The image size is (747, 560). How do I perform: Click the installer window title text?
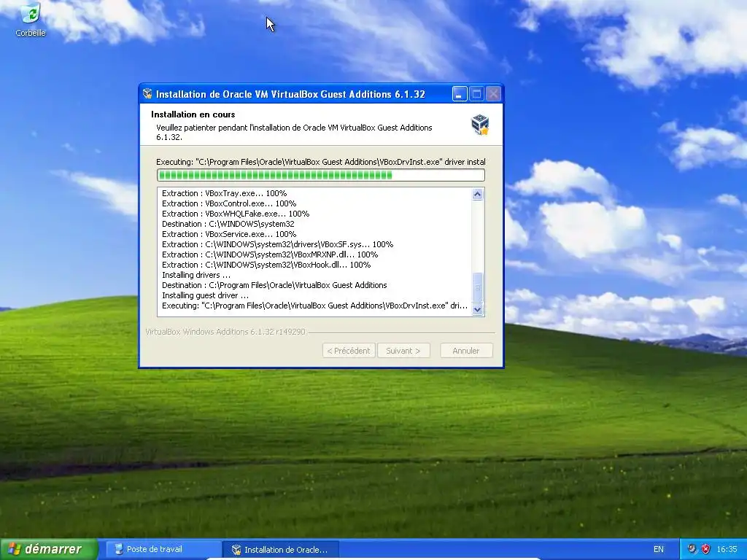tap(290, 94)
